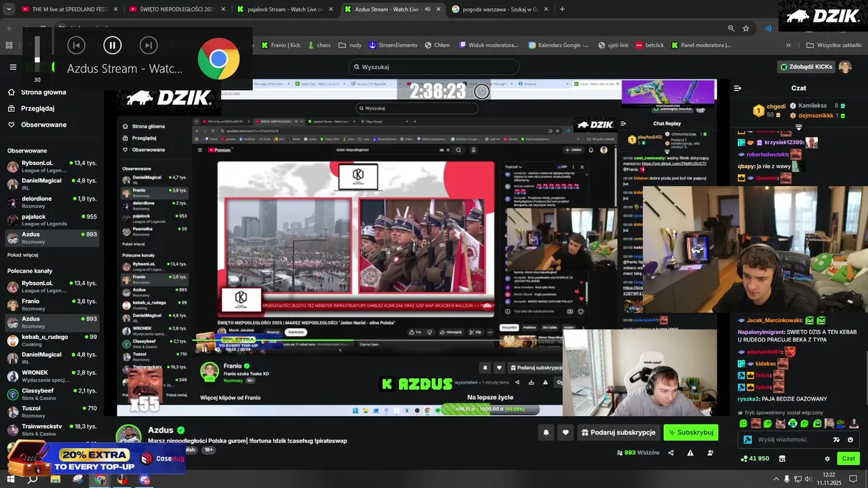Open ujeb link bookmark

pyautogui.click(x=614, y=45)
